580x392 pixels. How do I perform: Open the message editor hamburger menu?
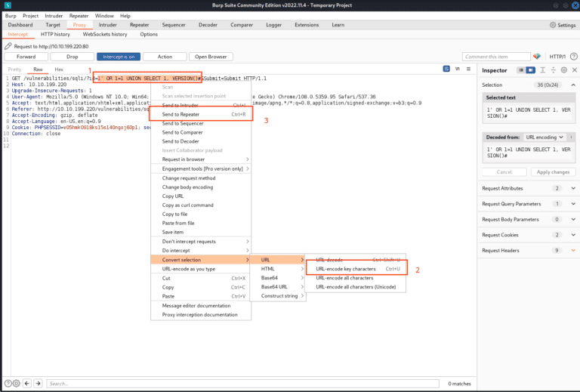(467, 69)
